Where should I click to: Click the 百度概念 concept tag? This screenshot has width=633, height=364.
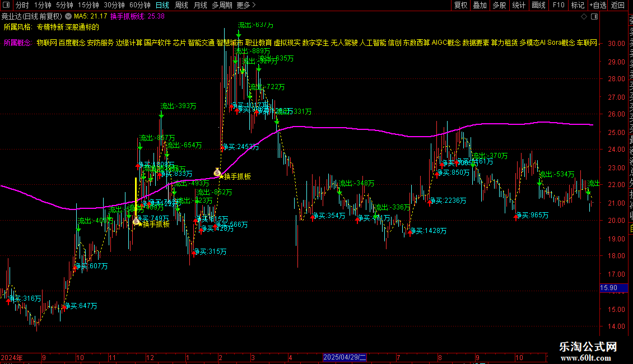coord(72,43)
